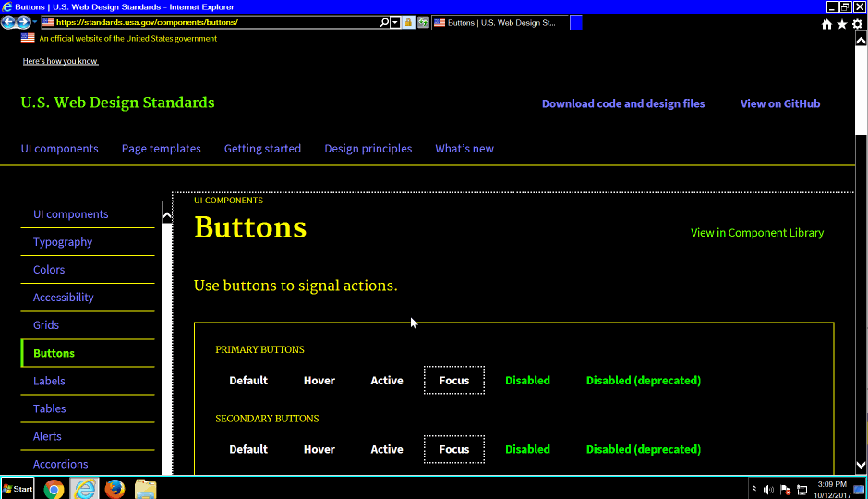The height and width of the screenshot is (499, 868).
Task: Open a new tab with the blue tab button
Action: click(575, 23)
